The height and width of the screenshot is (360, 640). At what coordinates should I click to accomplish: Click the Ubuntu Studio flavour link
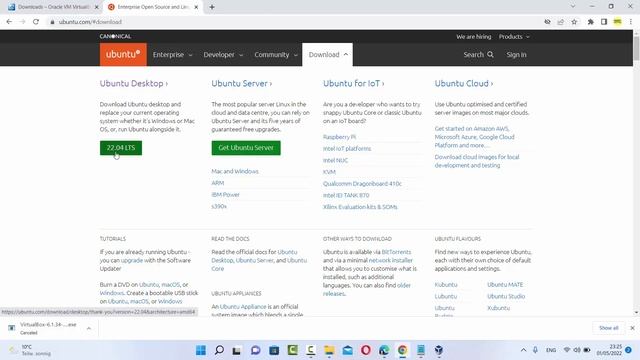pos(506,296)
